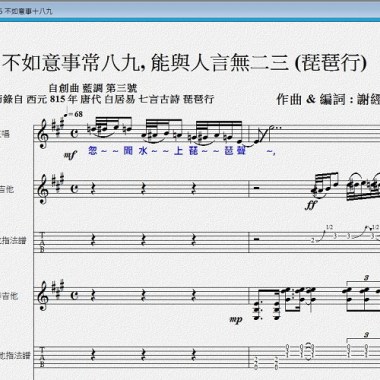This screenshot has width=380, height=380.
Task: Click the lyric syllable 聲
Action: pos(241,151)
